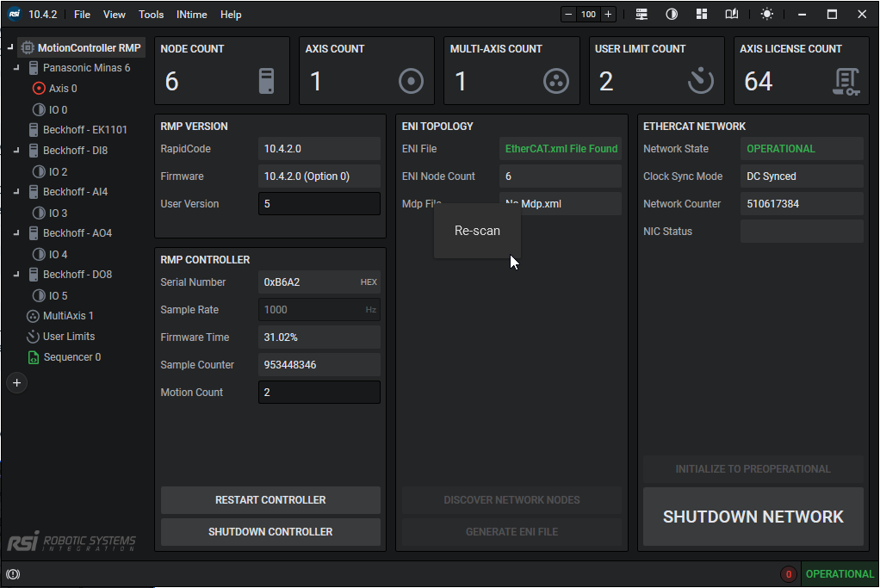Screen dimensions: 880x588
Task: Increase zoom with the plus button
Action: tap(608, 15)
